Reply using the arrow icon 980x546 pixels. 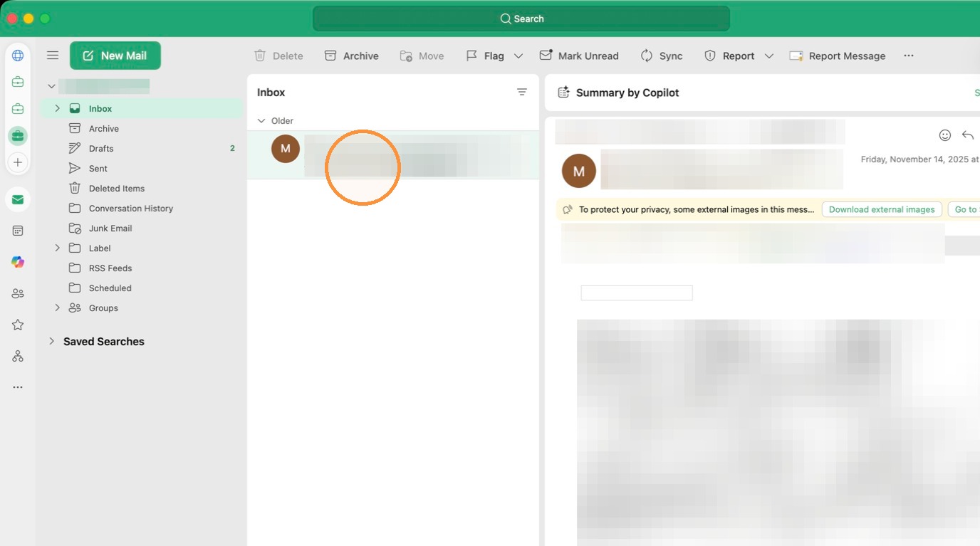[x=968, y=135]
